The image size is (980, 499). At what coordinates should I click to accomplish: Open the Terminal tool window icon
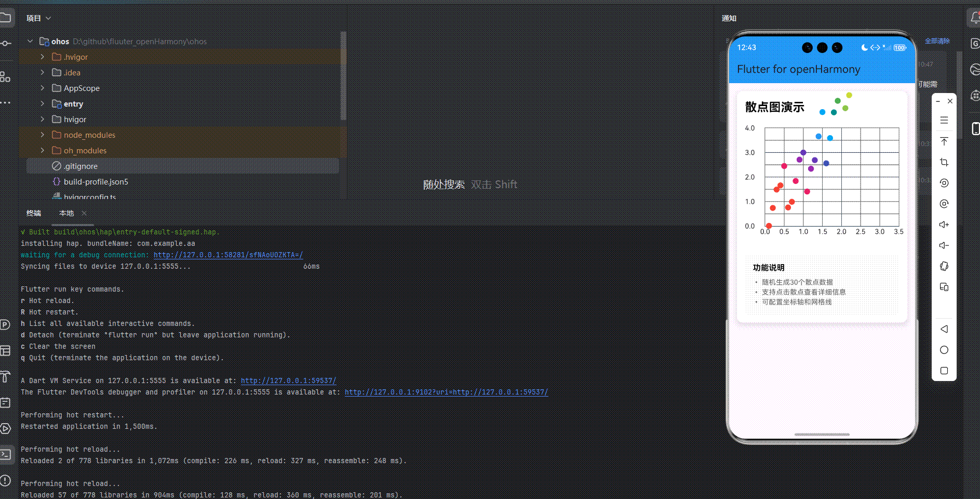point(5,454)
